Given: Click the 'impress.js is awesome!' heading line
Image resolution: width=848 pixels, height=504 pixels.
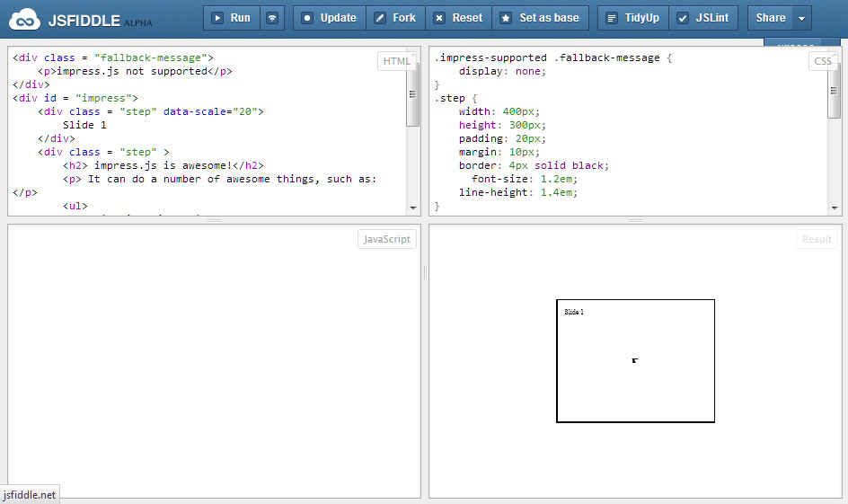Looking at the screenshot, I should click(163, 165).
